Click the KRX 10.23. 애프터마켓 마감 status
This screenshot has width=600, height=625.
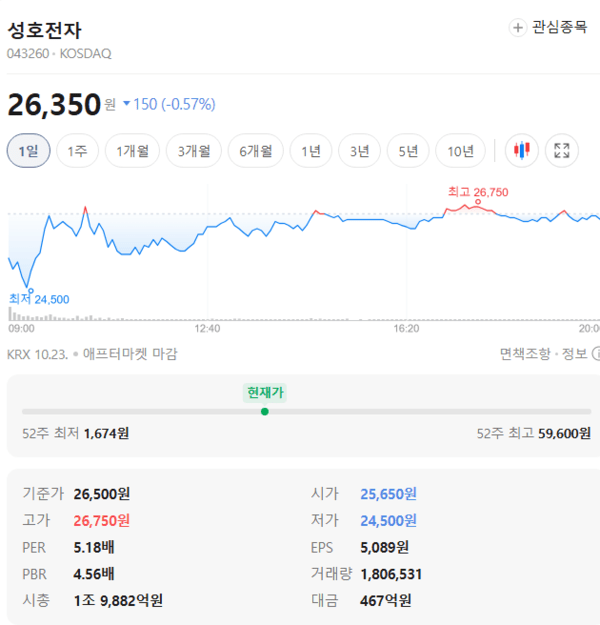click(92, 354)
